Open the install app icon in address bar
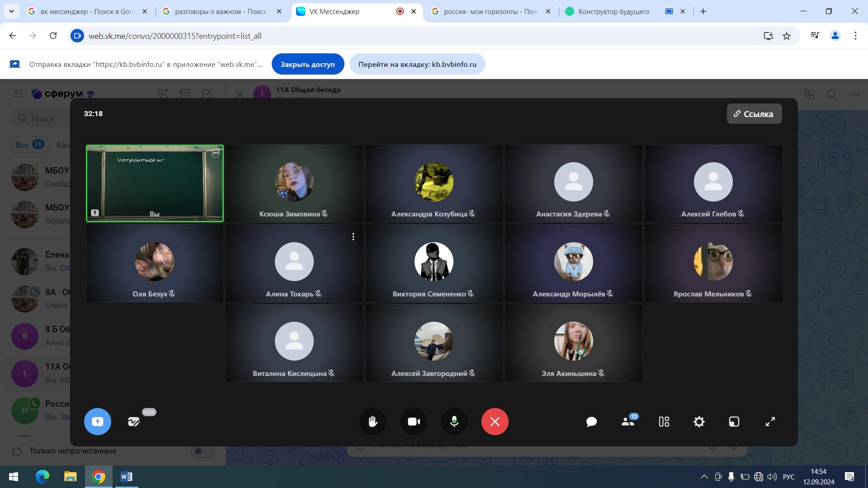This screenshot has width=868, height=488. 768,36
